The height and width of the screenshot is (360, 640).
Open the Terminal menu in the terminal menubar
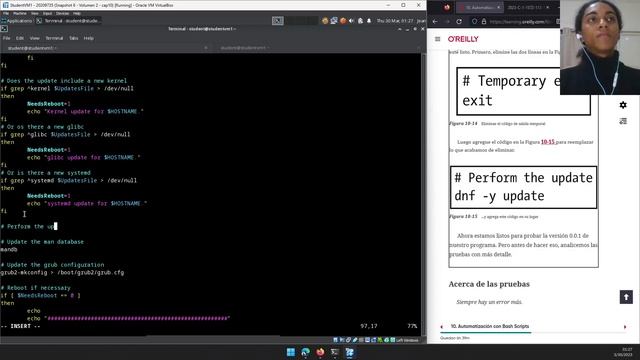click(54, 38)
